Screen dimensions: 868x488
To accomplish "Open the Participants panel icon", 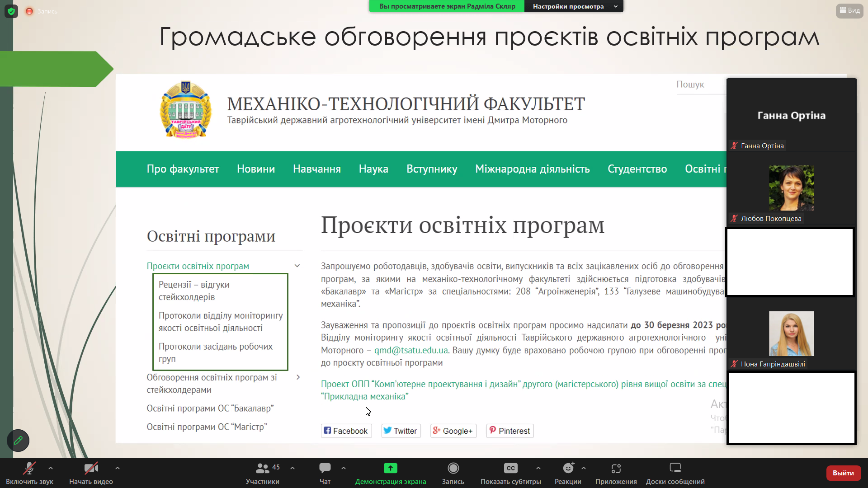I will click(x=262, y=468).
